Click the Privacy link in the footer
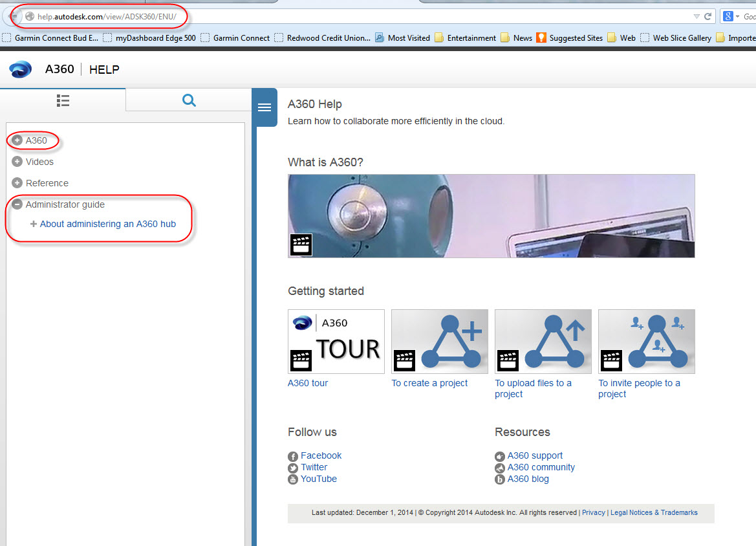The height and width of the screenshot is (546, 756). [x=593, y=512]
